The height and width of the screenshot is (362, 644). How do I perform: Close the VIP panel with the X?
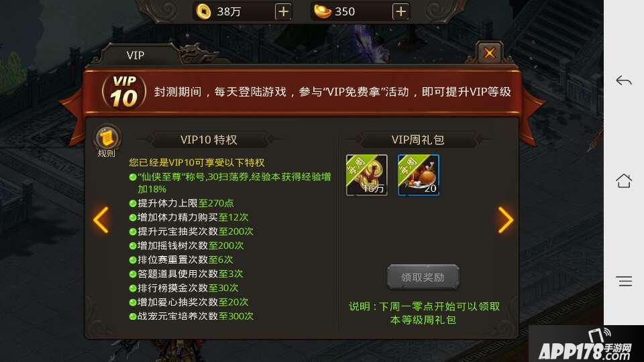point(489,53)
